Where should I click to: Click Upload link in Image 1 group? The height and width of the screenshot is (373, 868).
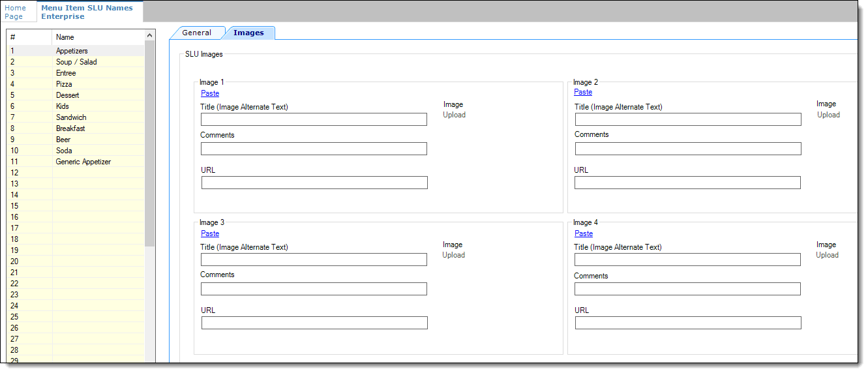455,115
